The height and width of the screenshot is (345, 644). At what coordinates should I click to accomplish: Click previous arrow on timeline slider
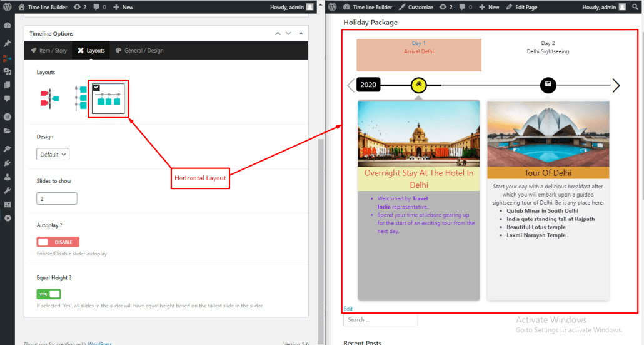point(350,86)
